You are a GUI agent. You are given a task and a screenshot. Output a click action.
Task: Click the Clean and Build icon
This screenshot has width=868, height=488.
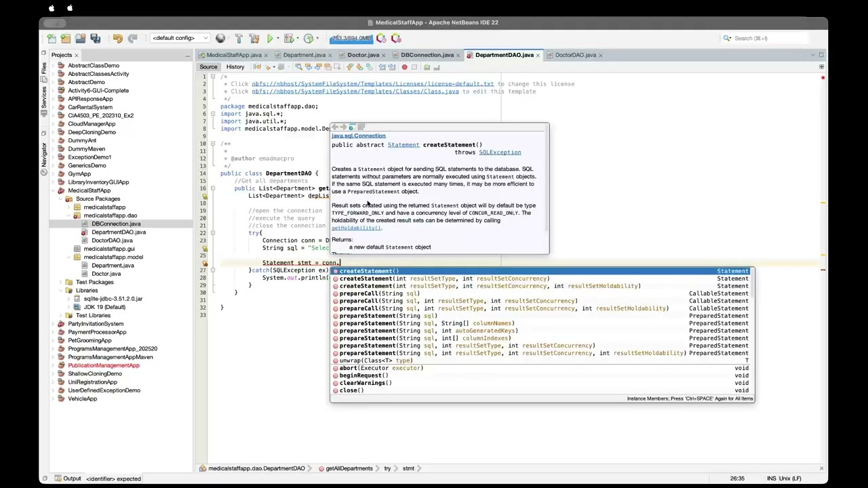[x=254, y=39]
